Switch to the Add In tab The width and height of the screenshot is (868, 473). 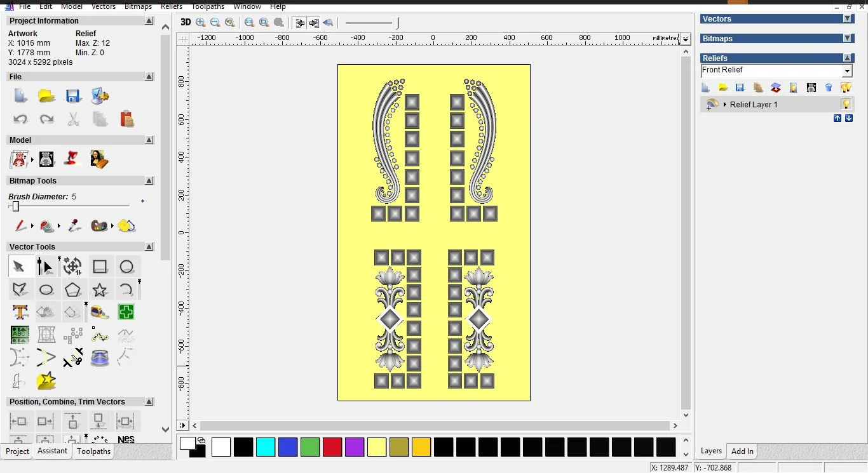coord(742,451)
